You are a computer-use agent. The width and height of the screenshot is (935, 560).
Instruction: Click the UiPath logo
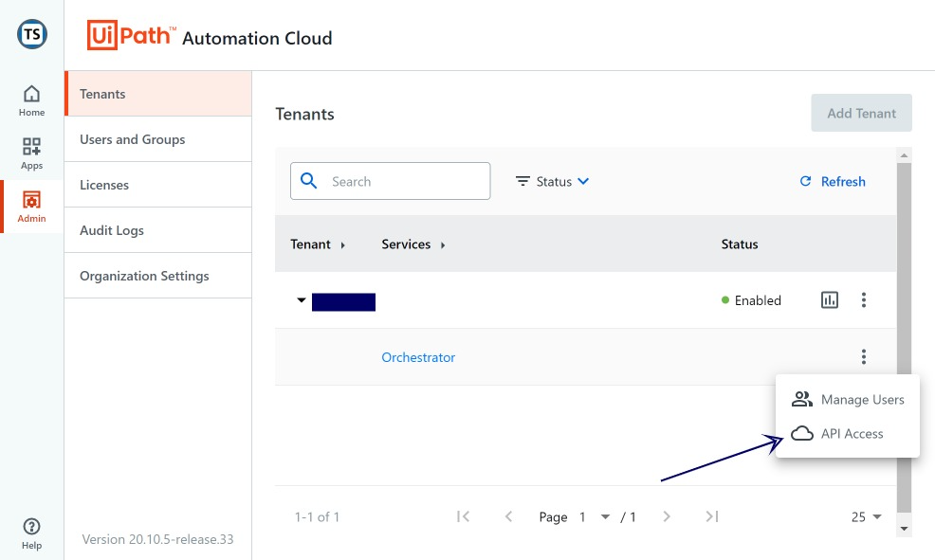(131, 35)
